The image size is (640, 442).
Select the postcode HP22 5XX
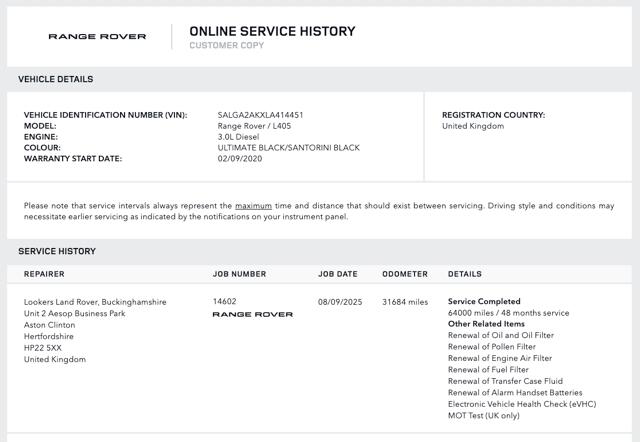coord(43,348)
